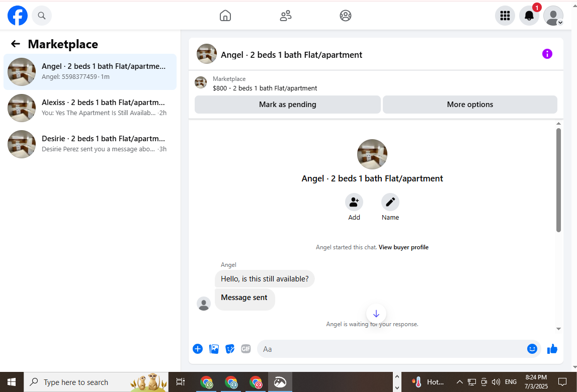Click Mark as pending button
This screenshot has width=577, height=392.
[x=287, y=105]
